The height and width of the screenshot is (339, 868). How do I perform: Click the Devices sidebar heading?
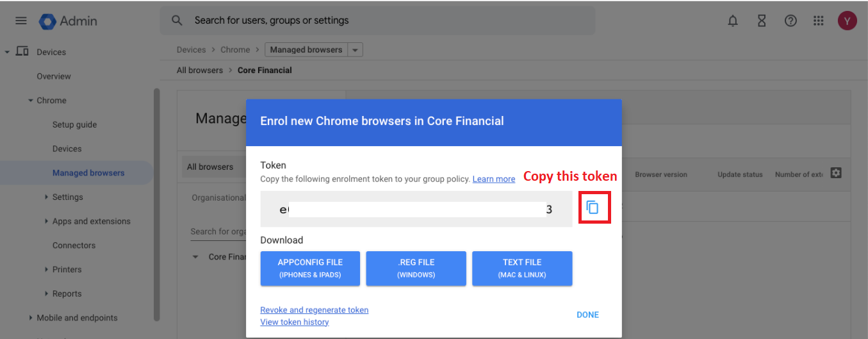tap(51, 52)
